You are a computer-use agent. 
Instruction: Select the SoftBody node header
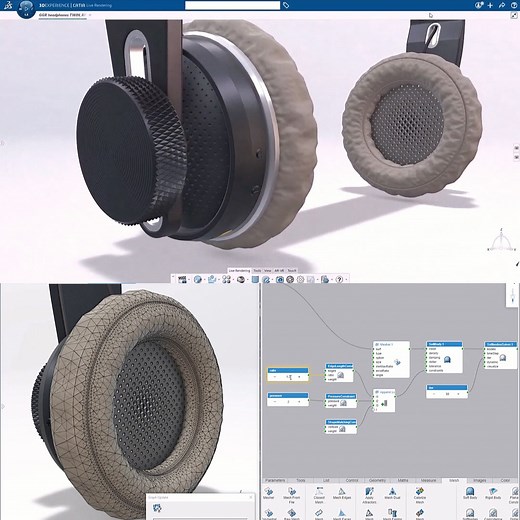[x=444, y=344]
